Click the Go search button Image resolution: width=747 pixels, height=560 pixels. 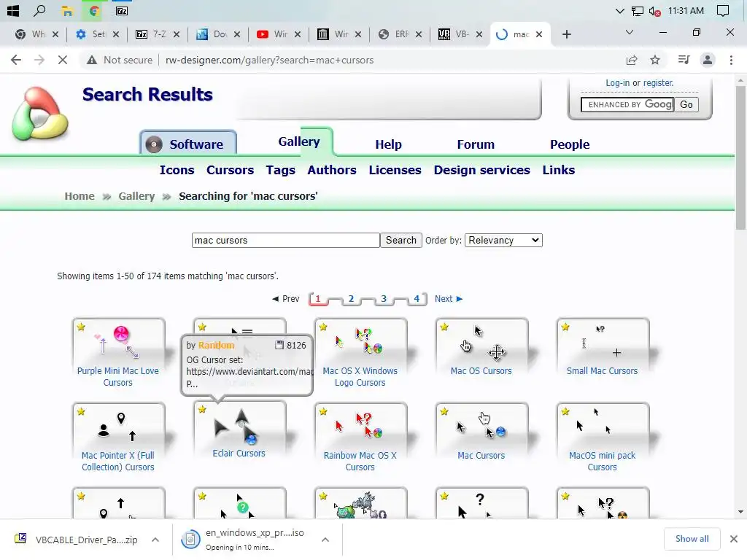pyautogui.click(x=686, y=104)
